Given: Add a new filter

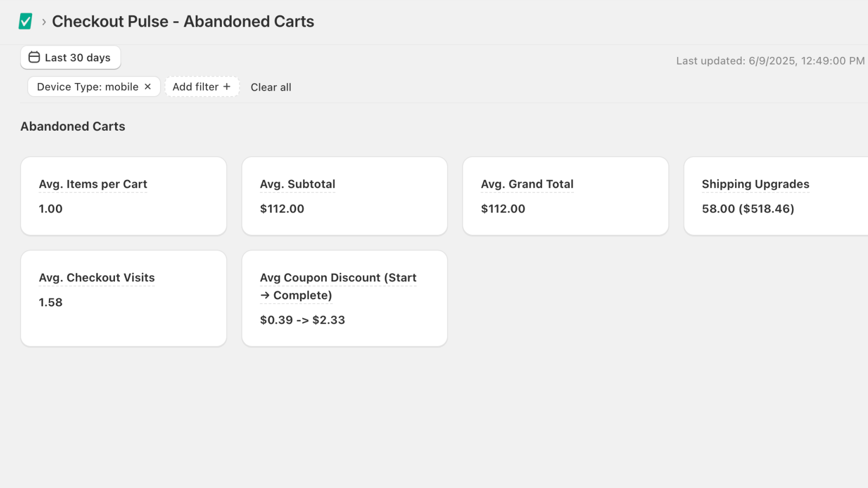Looking at the screenshot, I should [x=202, y=87].
